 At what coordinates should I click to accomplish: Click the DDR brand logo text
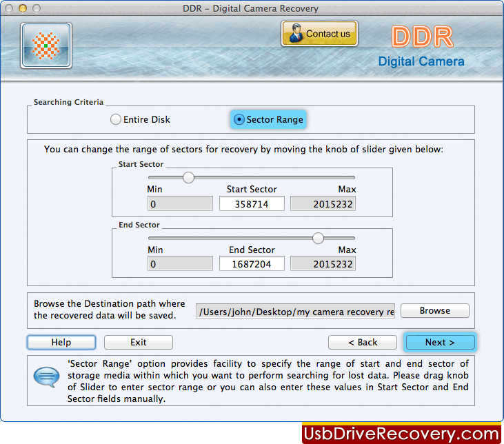[422, 37]
